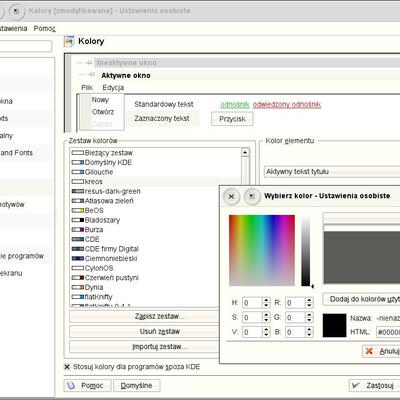The height and width of the screenshot is (400, 400).
Task: Click the V value field
Action: tap(252, 332)
